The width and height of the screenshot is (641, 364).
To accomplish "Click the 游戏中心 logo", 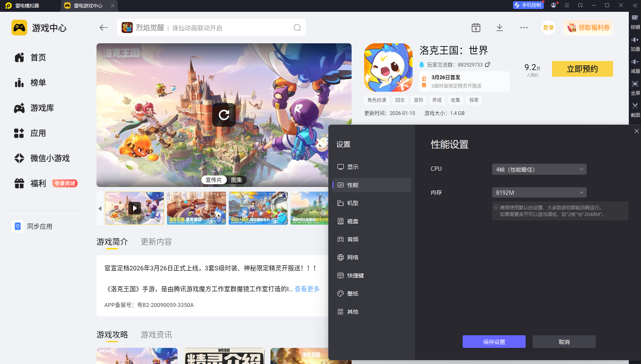I will 39,28.
